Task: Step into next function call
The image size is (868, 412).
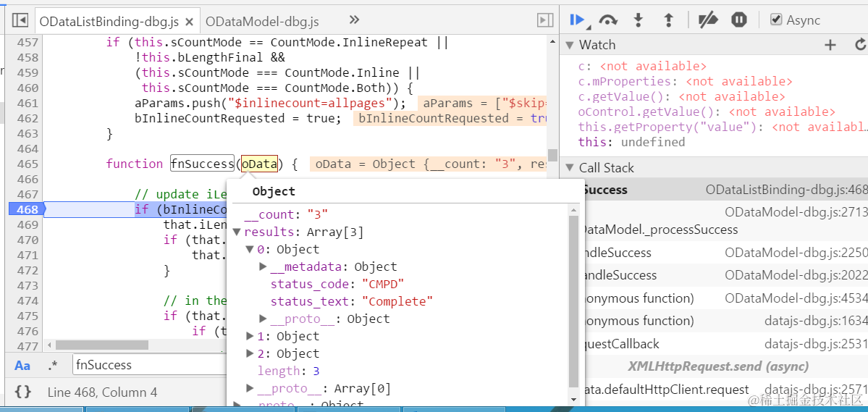Action: [x=639, y=20]
